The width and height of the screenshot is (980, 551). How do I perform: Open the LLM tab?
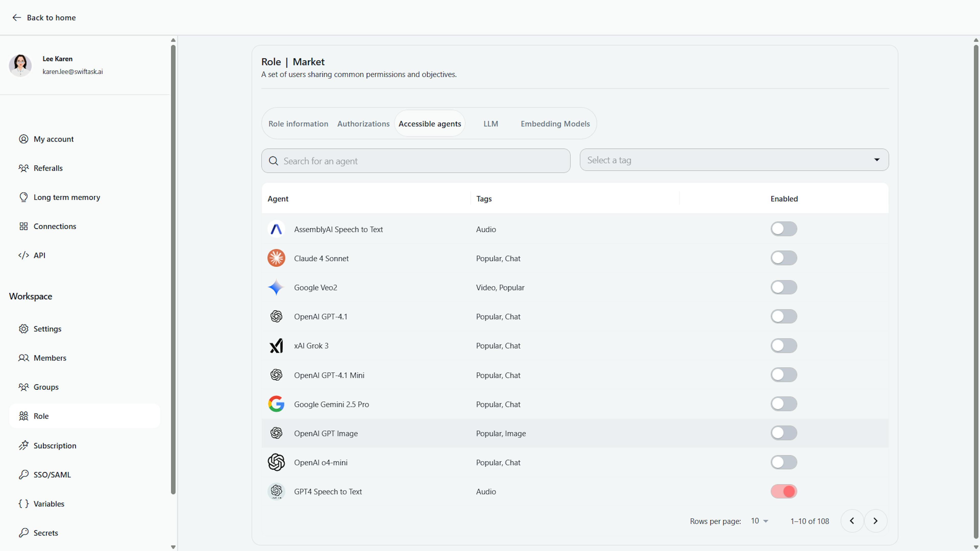click(491, 123)
